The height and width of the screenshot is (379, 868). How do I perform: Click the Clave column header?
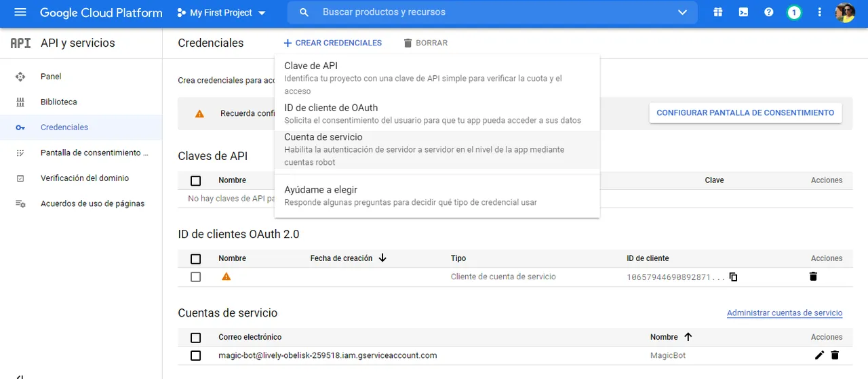tap(715, 180)
